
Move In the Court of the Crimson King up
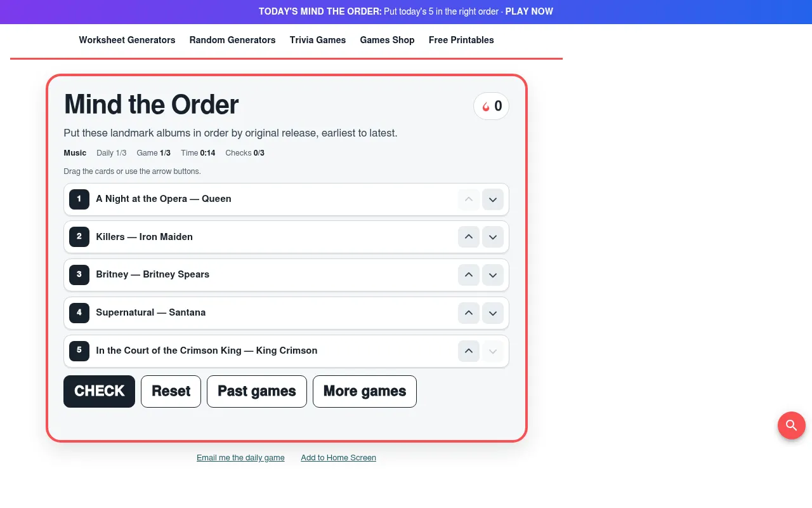point(469,351)
